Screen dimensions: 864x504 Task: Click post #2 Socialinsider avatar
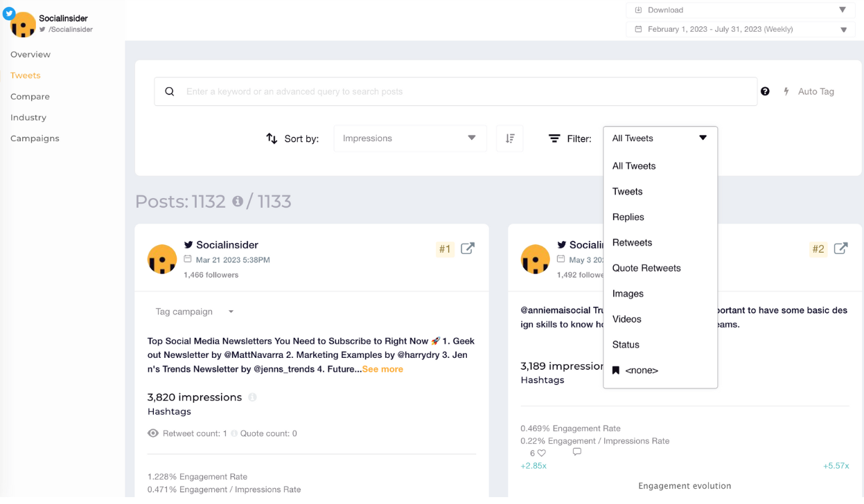click(535, 260)
